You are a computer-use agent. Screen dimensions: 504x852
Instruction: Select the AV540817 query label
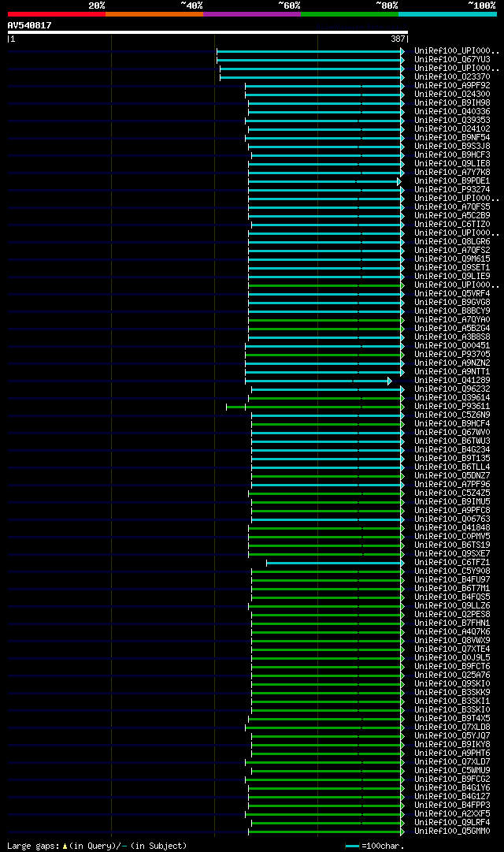[x=29, y=25]
